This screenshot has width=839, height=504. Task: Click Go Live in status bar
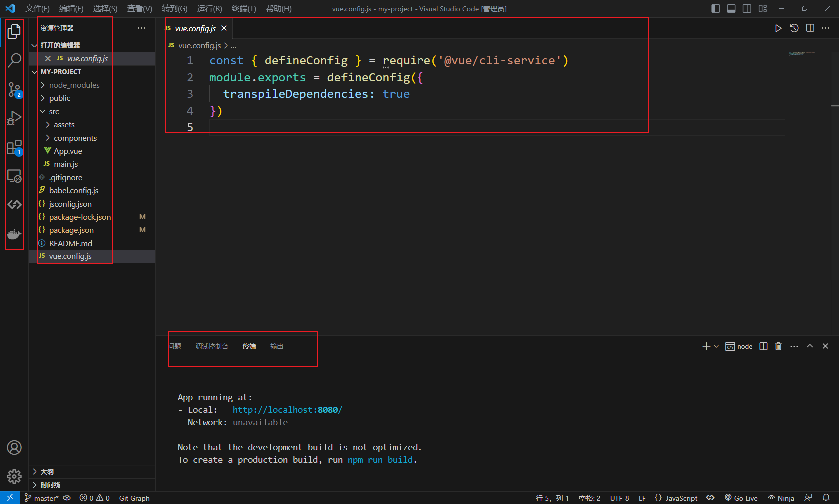(741, 498)
